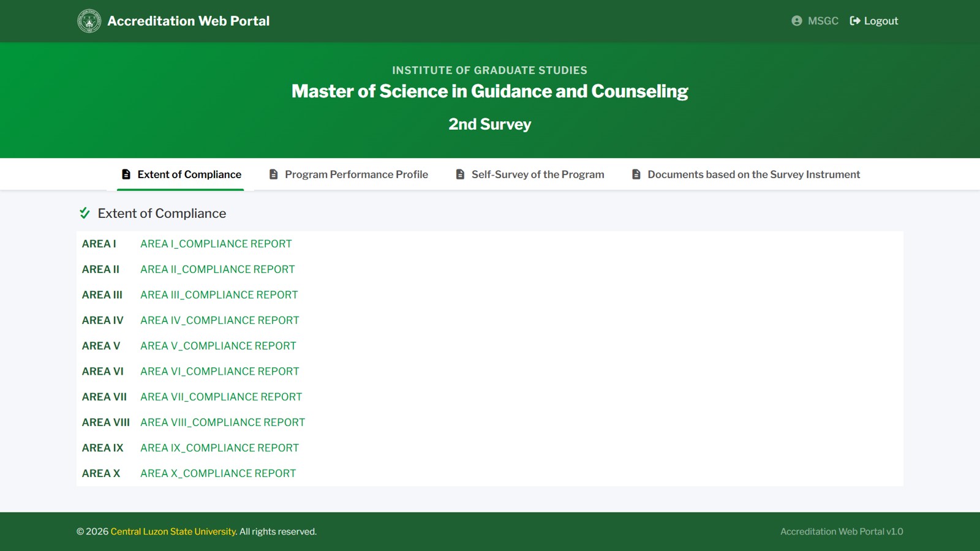
Task: Click the Master of Science in Guidance heading
Action: 490,91
